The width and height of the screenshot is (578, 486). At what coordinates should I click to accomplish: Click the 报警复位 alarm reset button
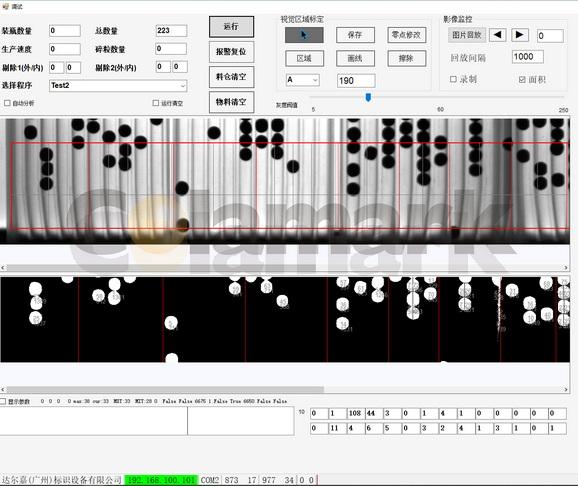coord(231,52)
